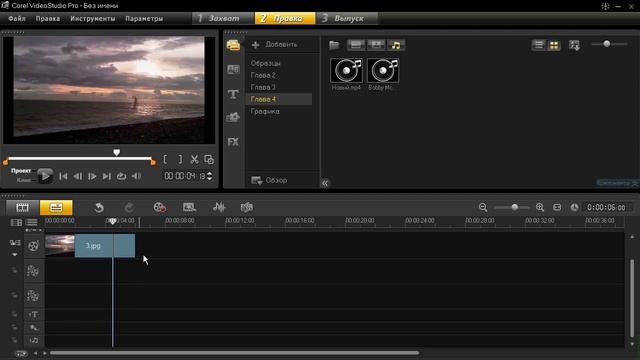The image size is (640, 360).
Task: Collapse the library folder panel
Action: tap(325, 183)
